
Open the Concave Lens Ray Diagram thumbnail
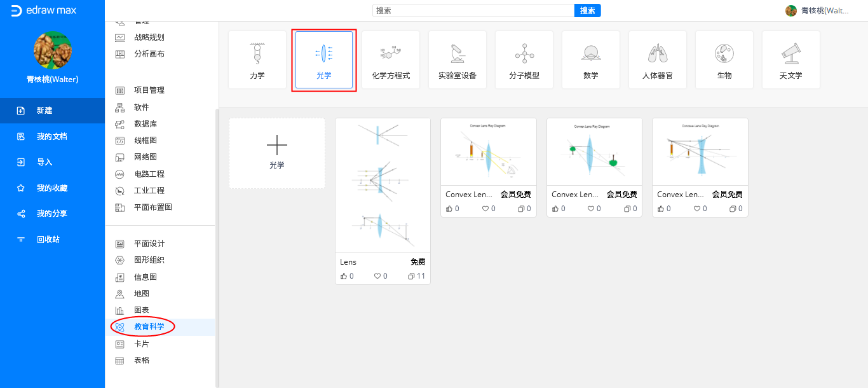tap(700, 153)
